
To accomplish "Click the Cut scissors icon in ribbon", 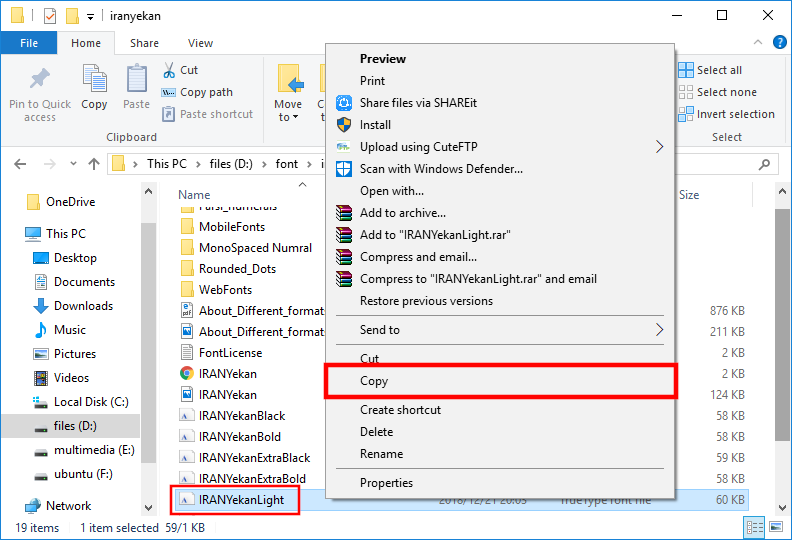I will pos(170,70).
